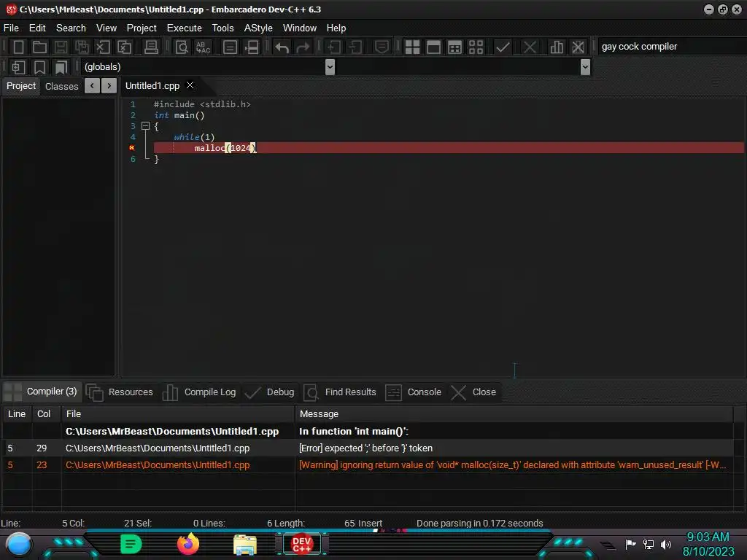Open the View menu
Image resolution: width=747 pixels, height=560 pixels.
(x=107, y=28)
